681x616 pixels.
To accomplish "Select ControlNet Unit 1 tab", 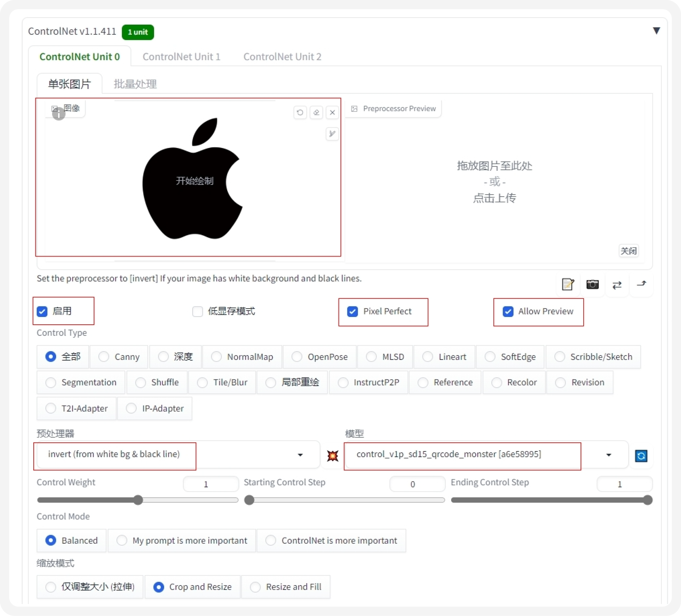I will [x=182, y=56].
